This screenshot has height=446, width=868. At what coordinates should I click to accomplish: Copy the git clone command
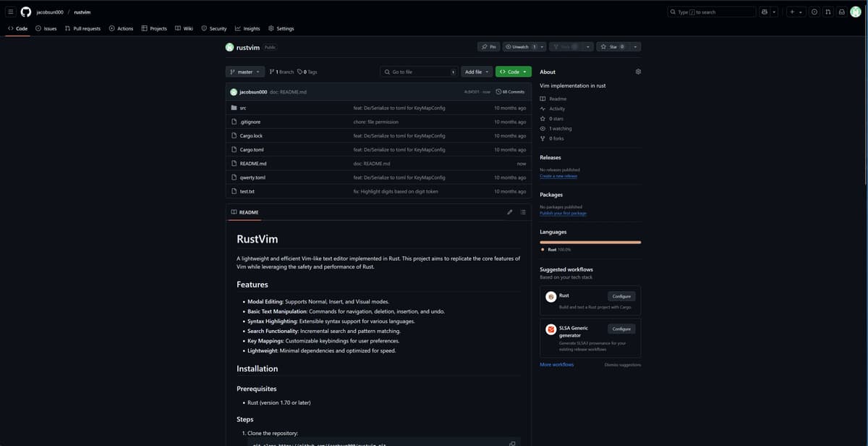pyautogui.click(x=511, y=442)
